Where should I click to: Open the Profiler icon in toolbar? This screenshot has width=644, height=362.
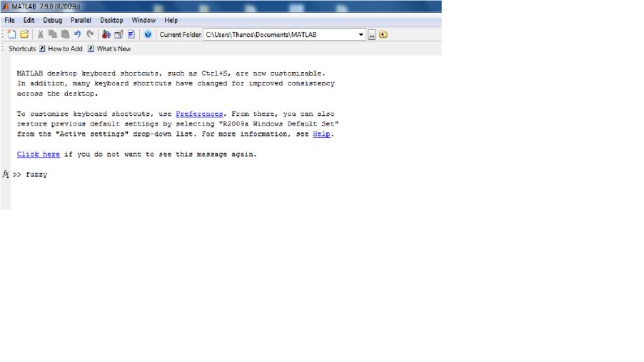pos(131,34)
